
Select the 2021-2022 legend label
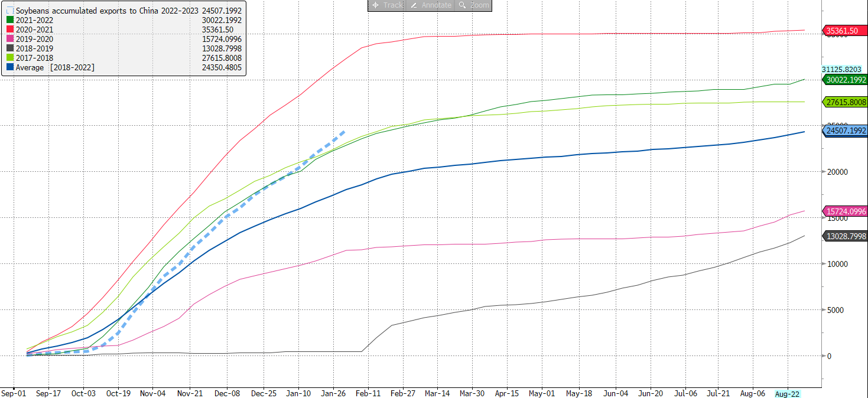pyautogui.click(x=34, y=19)
